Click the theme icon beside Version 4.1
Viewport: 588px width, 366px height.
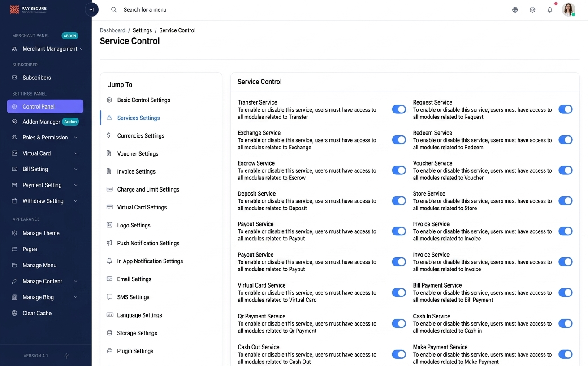tap(66, 356)
